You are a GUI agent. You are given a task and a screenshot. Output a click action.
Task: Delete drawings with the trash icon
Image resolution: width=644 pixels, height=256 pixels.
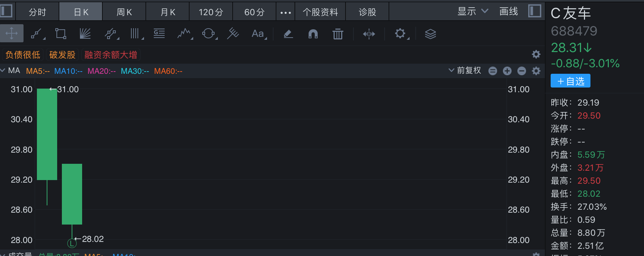(338, 34)
